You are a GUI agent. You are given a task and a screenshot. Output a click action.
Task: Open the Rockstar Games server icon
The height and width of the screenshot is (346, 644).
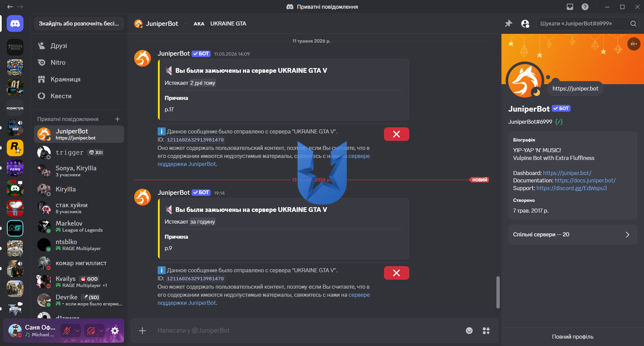click(x=15, y=148)
